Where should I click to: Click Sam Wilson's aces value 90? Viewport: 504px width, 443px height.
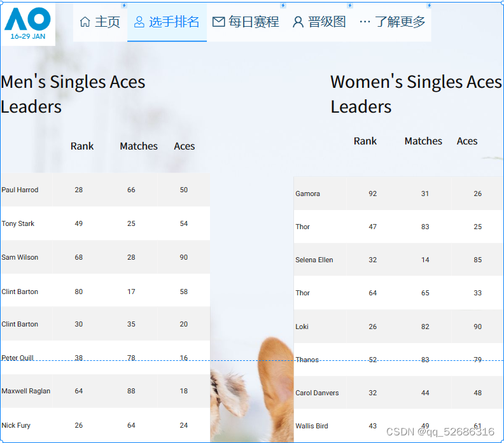[x=183, y=257]
